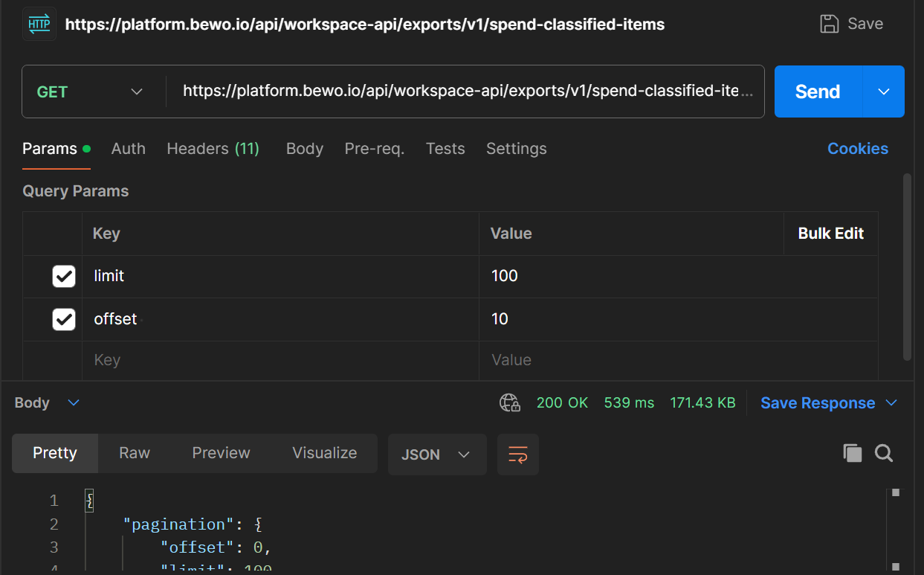The height and width of the screenshot is (575, 924).
Task: Switch to the Headers (11) tab
Action: [x=213, y=149]
